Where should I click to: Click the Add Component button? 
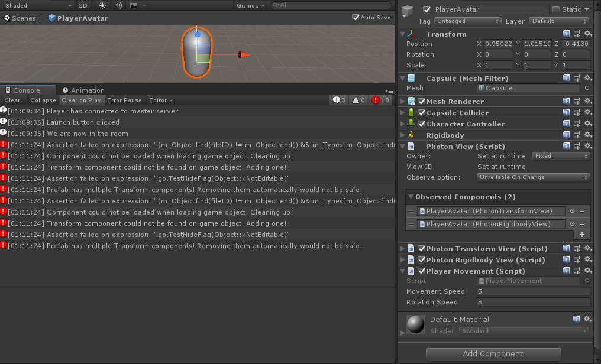pyautogui.click(x=493, y=354)
